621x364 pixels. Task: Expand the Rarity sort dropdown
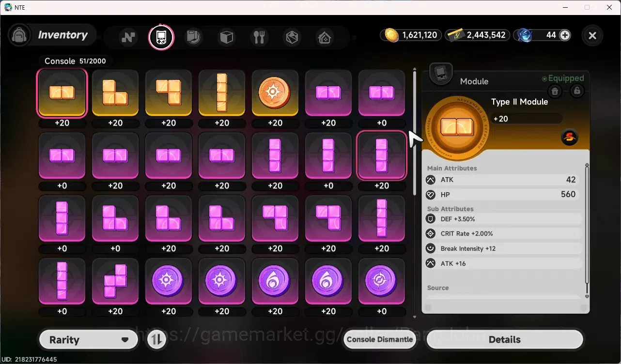88,340
